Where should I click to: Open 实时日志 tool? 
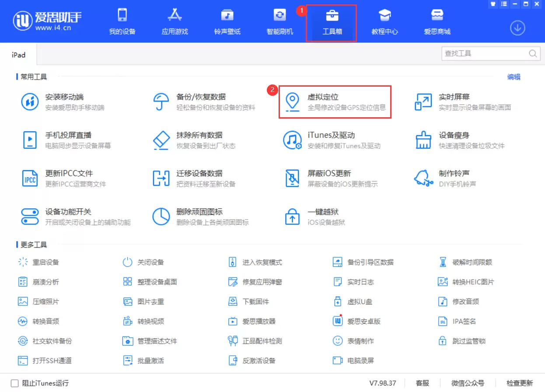[x=353, y=282]
